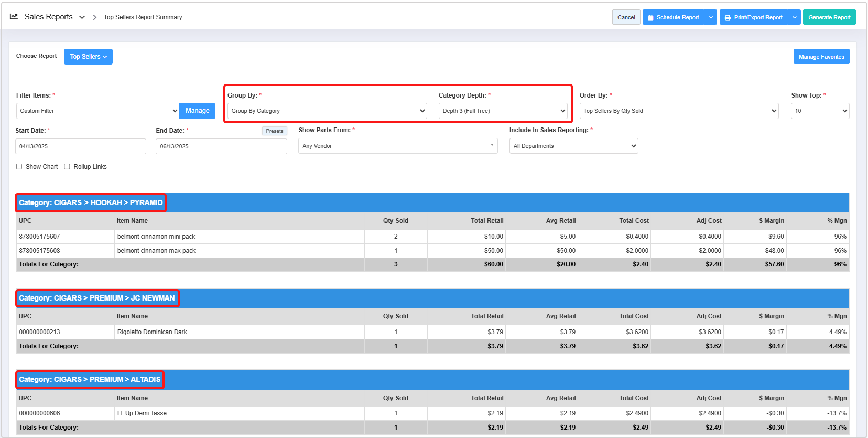Toggle the Rollup Links checkbox
The image size is (868, 438).
point(67,167)
